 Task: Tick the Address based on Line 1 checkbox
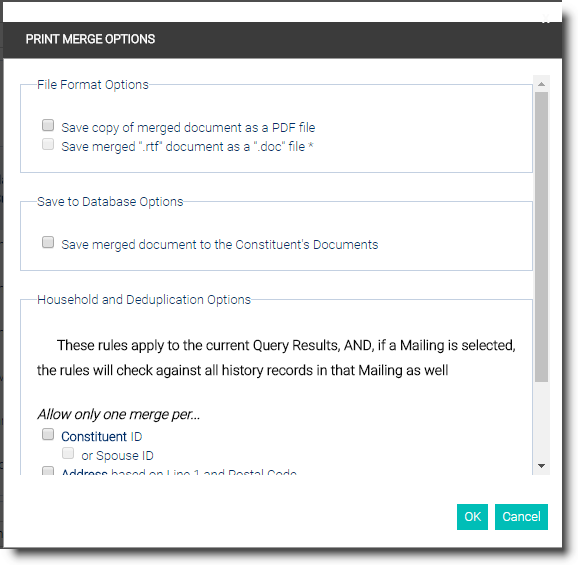(48, 471)
